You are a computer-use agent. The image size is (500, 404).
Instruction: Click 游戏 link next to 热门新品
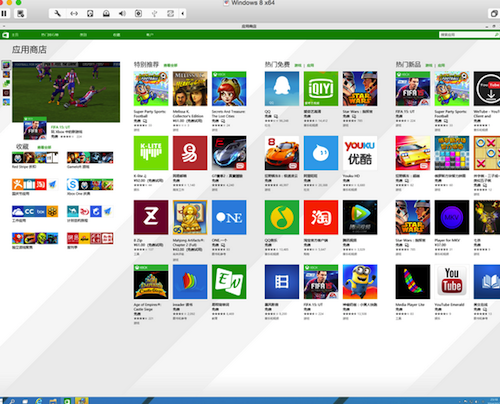click(x=429, y=65)
